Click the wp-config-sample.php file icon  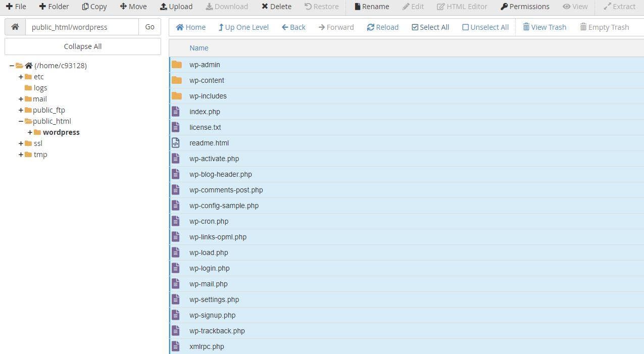pyautogui.click(x=176, y=206)
